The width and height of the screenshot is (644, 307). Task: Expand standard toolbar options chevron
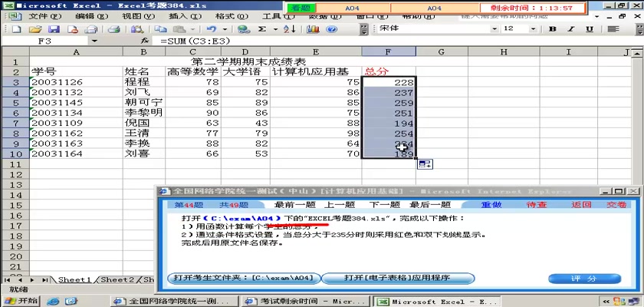364,29
